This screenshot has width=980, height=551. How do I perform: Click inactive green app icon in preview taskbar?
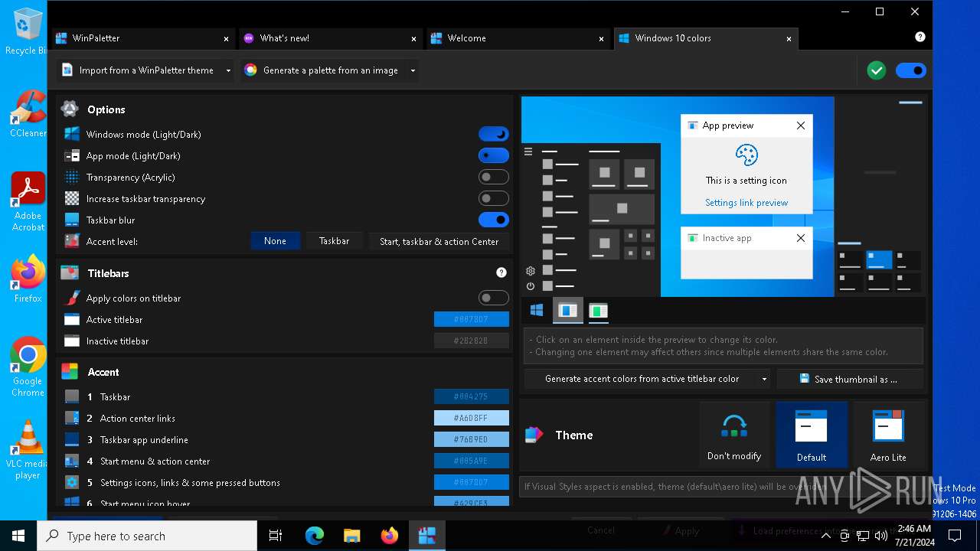click(599, 310)
